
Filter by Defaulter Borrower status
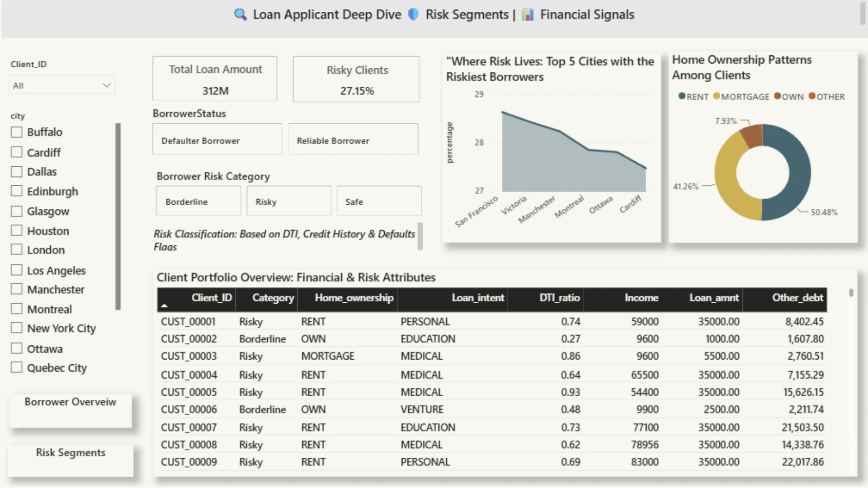[x=217, y=140]
